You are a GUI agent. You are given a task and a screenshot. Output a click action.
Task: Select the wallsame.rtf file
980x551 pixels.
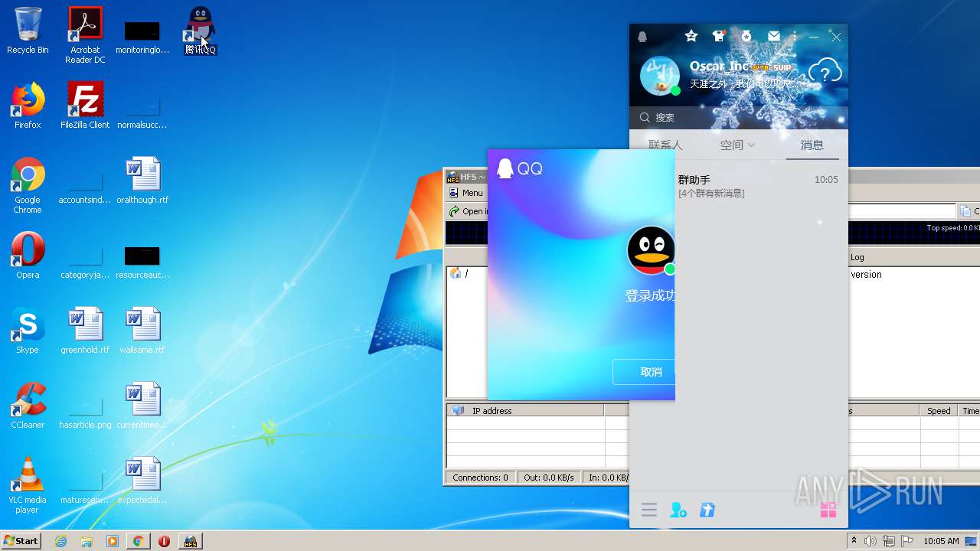[142, 331]
